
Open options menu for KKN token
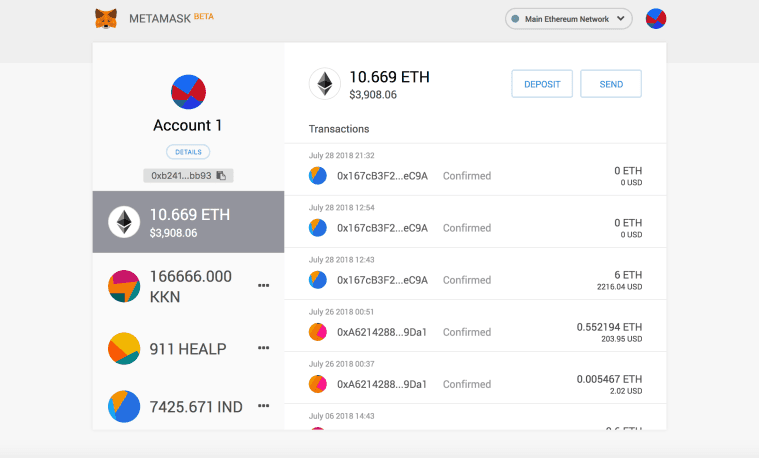263,286
